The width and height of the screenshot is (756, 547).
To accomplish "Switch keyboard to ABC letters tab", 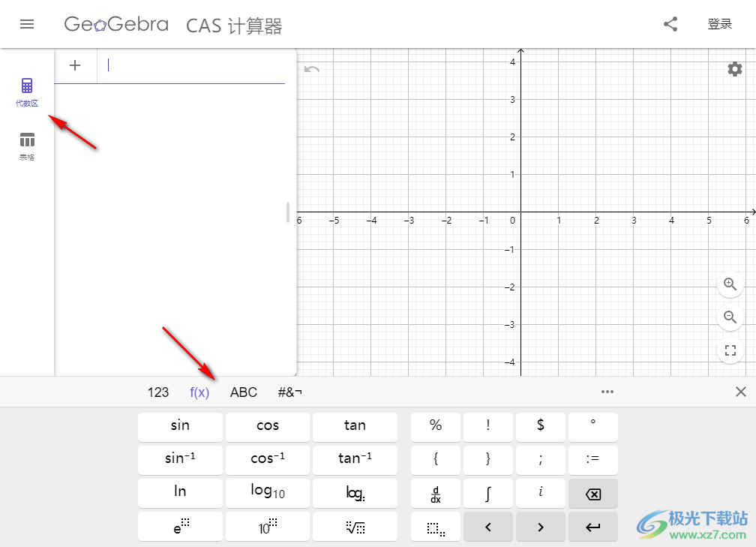I will click(243, 392).
